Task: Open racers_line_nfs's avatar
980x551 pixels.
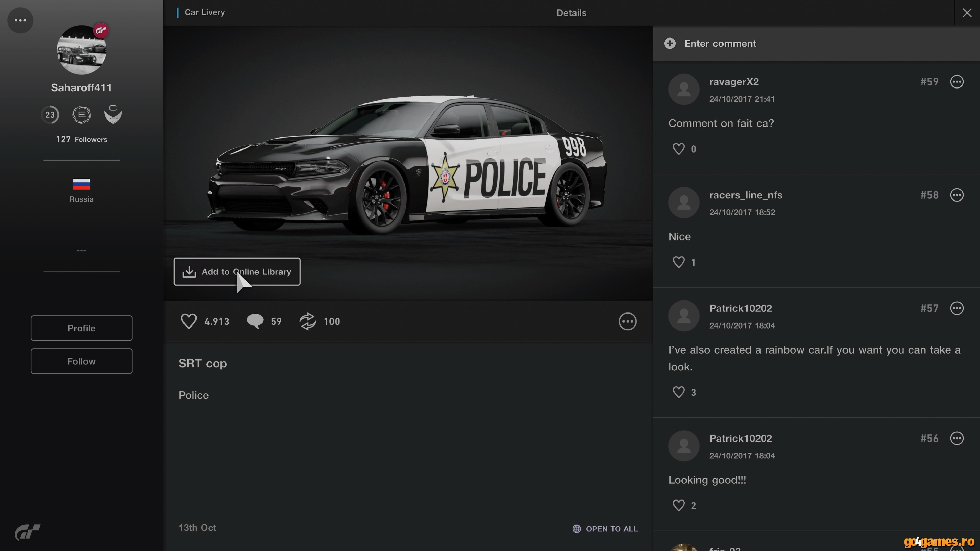Action: pos(684,203)
